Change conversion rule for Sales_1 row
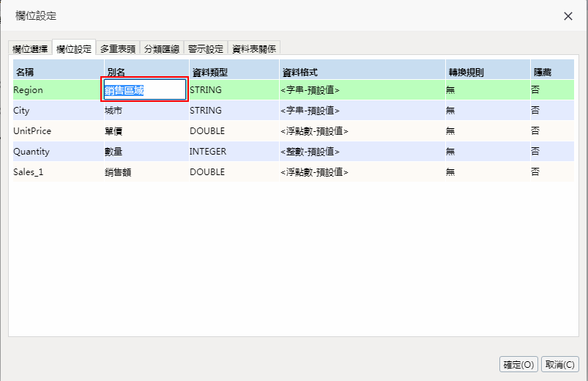This screenshot has height=381, width=588. pos(450,172)
